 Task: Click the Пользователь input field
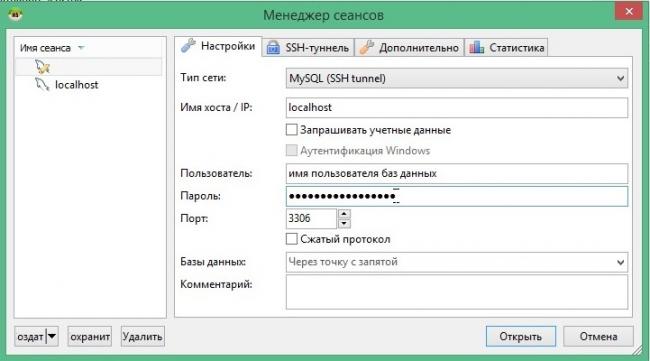tap(456, 173)
